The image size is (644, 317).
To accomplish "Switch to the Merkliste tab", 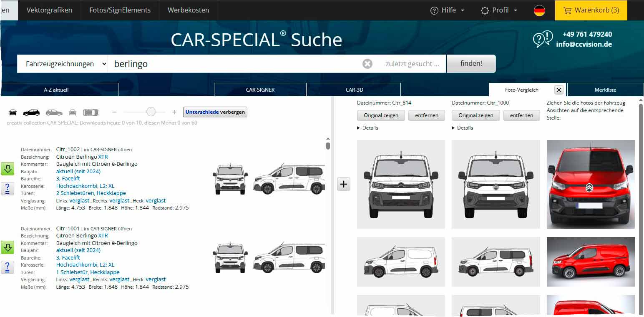I will point(605,90).
